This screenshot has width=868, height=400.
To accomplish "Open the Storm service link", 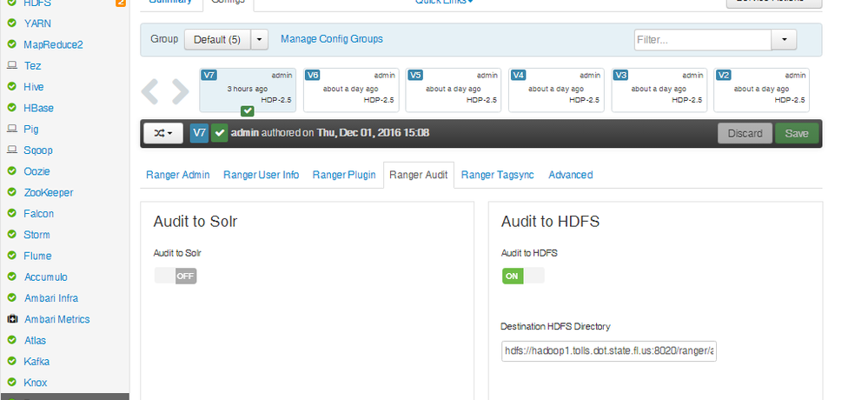I will (x=36, y=235).
